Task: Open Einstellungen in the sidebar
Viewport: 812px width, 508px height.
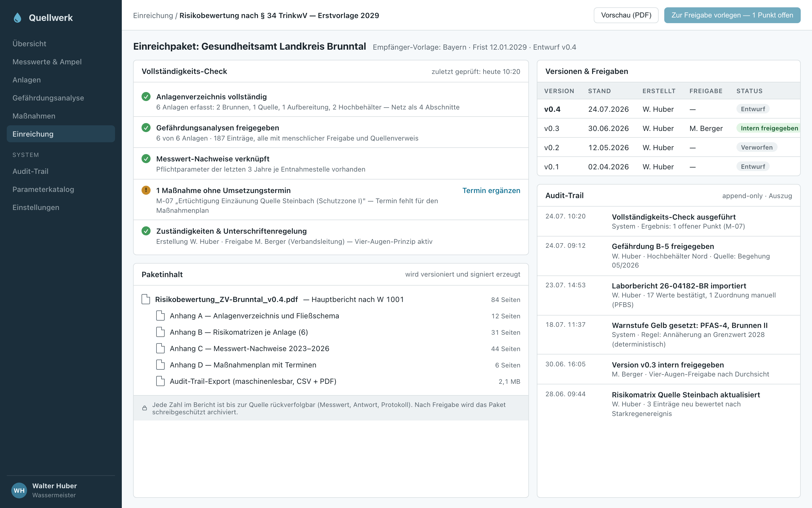Action: (61, 207)
